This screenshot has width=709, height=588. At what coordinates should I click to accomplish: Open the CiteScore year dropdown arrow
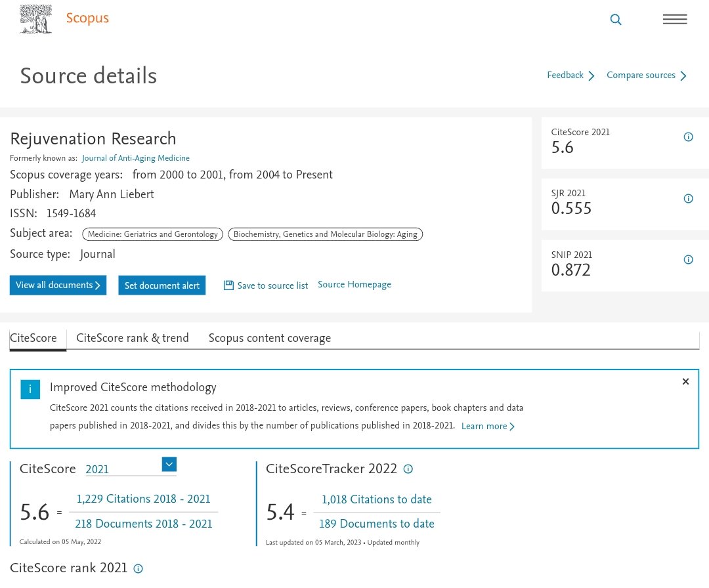pos(169,464)
